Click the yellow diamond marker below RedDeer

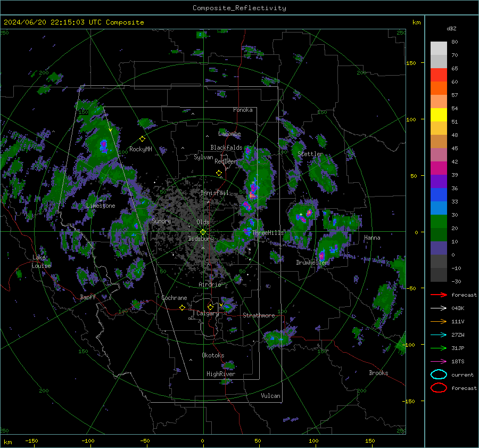click(x=219, y=173)
